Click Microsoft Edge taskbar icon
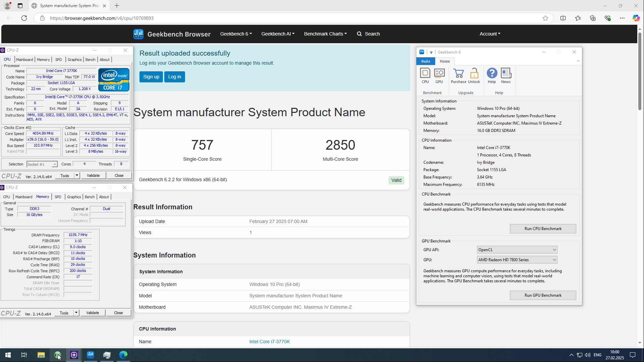This screenshot has height=362, width=644. 123,355
